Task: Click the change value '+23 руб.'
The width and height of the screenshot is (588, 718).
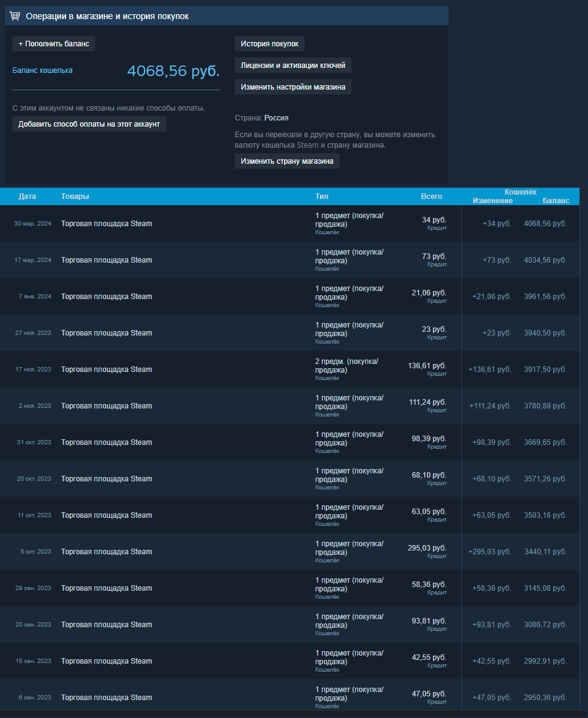Action: 497,333
